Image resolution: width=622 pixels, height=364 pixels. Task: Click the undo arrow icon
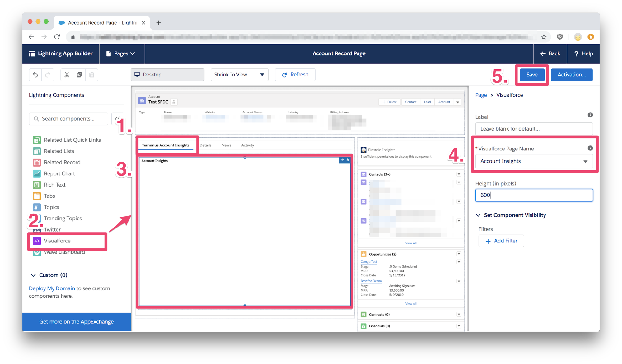point(35,75)
